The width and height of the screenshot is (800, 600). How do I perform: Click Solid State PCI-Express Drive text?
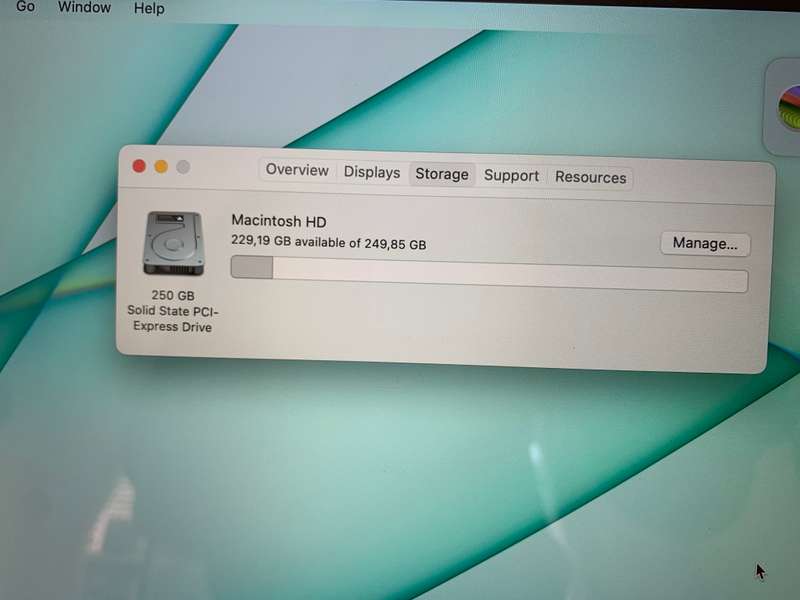(x=172, y=318)
